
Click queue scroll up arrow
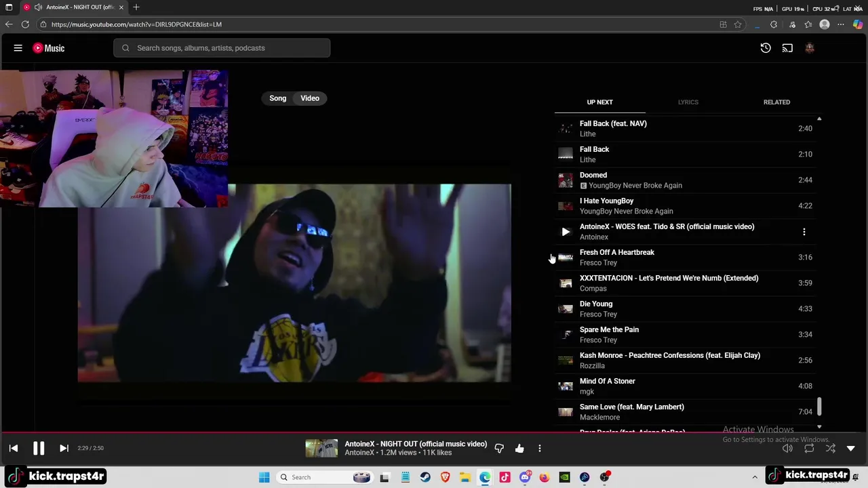pyautogui.click(x=819, y=119)
